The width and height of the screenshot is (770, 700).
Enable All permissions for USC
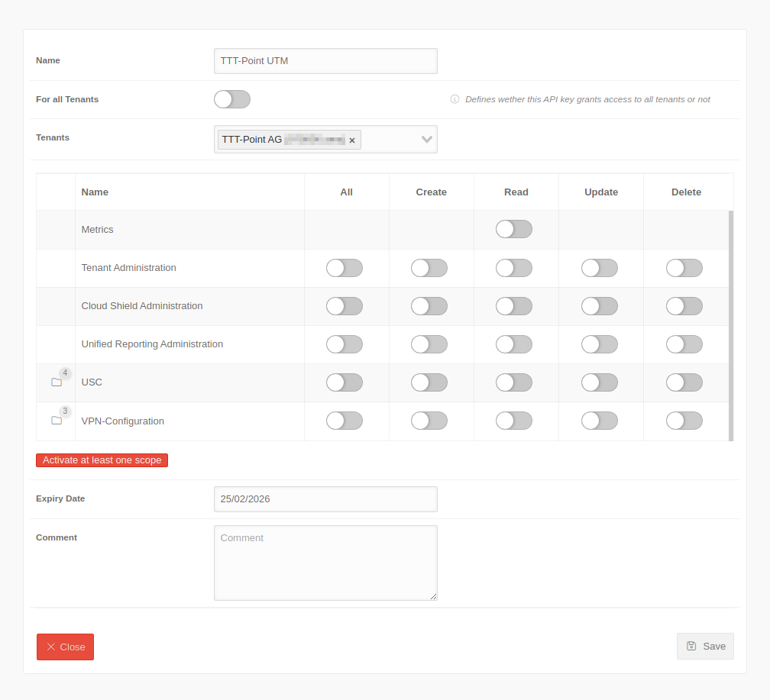344,382
